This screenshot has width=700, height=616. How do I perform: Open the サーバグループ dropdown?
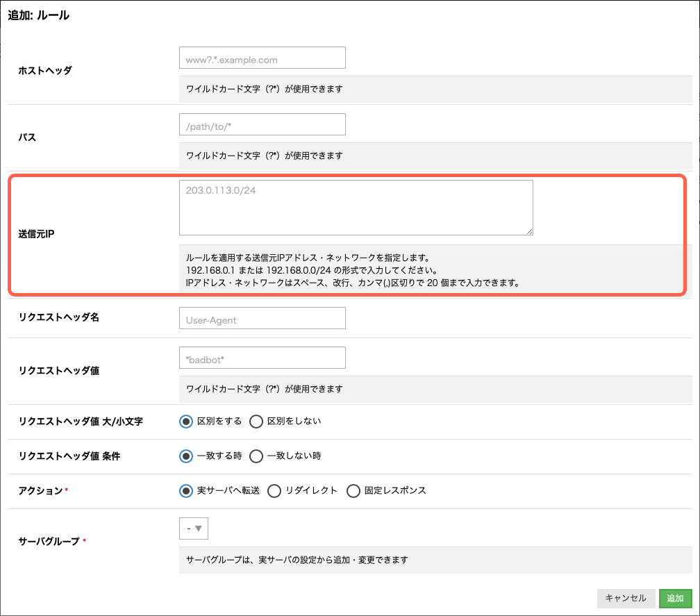pos(194,528)
